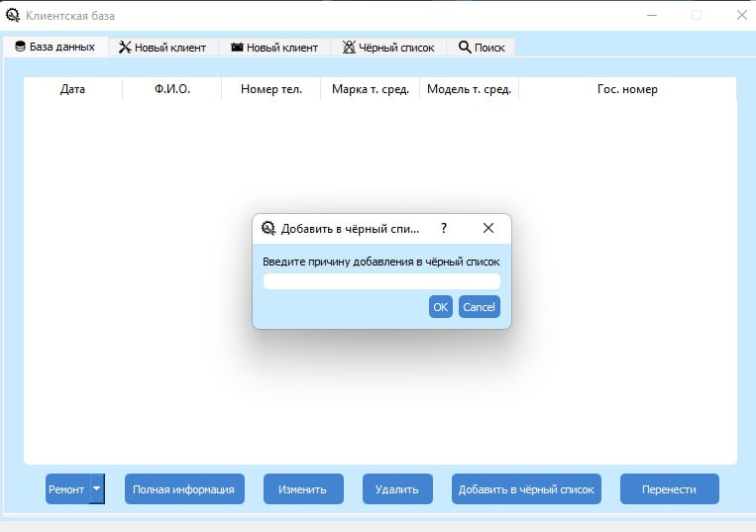Image resolution: width=756 pixels, height=532 pixels.
Task: Switch to Новый клиент tab with battery icon
Action: 274,48
